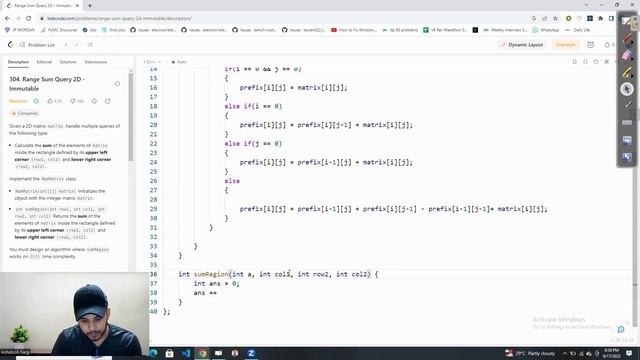Open the timer alarm clock icon
640x360 pixels.
tap(591, 44)
